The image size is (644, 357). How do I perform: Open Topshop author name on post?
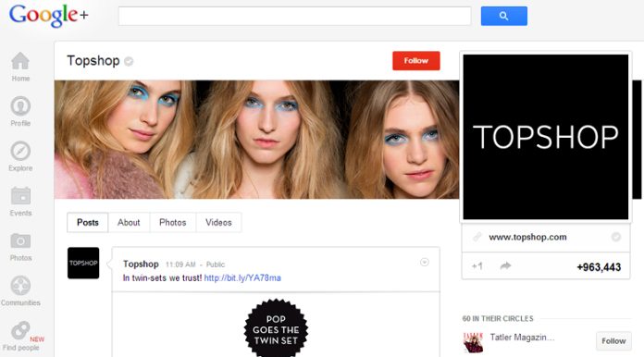coord(141,264)
